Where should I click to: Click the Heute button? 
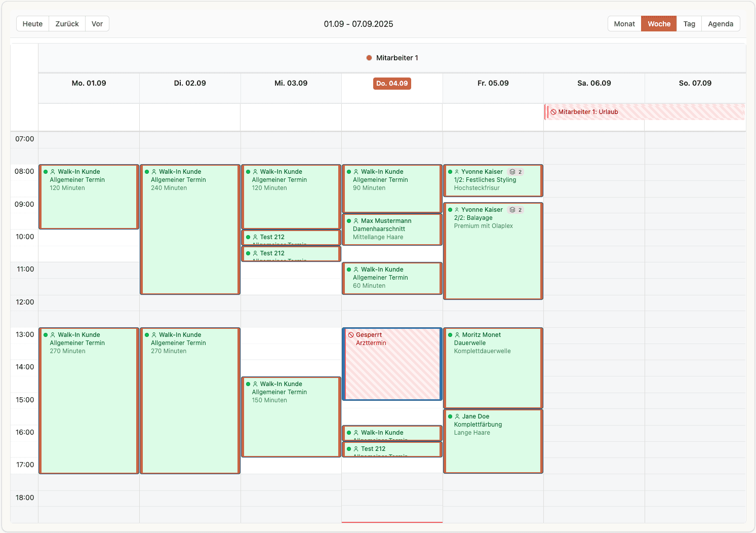[32, 23]
